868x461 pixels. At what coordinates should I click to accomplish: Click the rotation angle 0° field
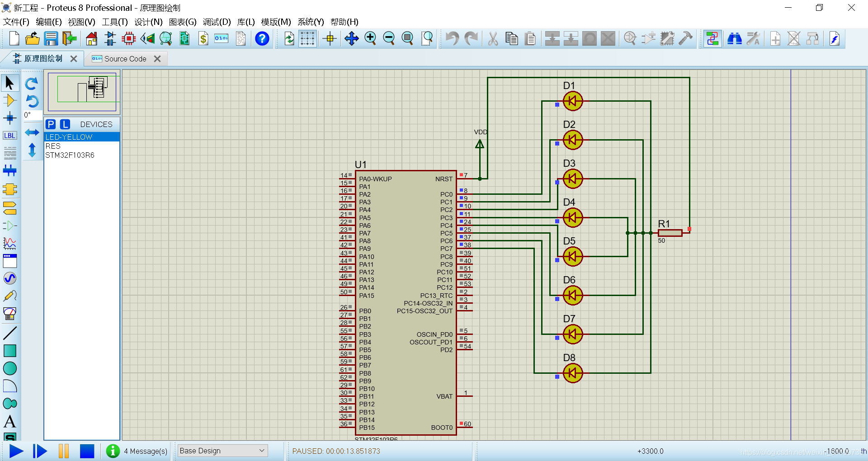tap(33, 115)
